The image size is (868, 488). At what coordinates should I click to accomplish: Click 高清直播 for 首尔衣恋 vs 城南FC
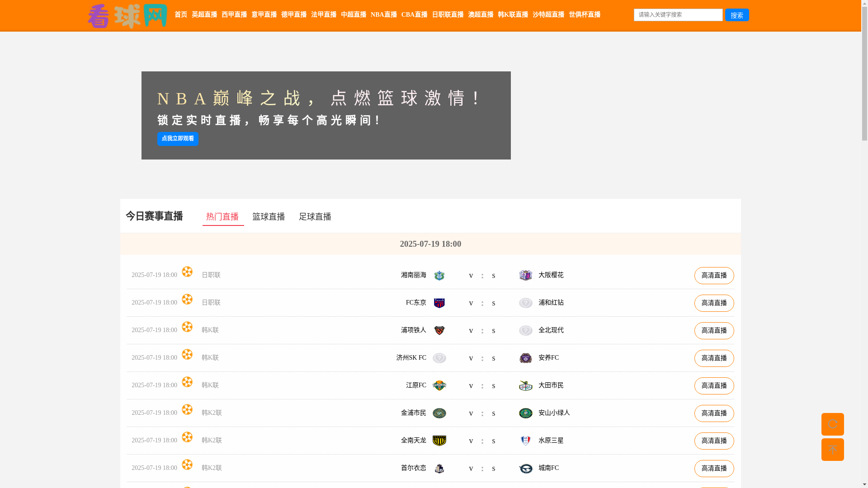714,469
